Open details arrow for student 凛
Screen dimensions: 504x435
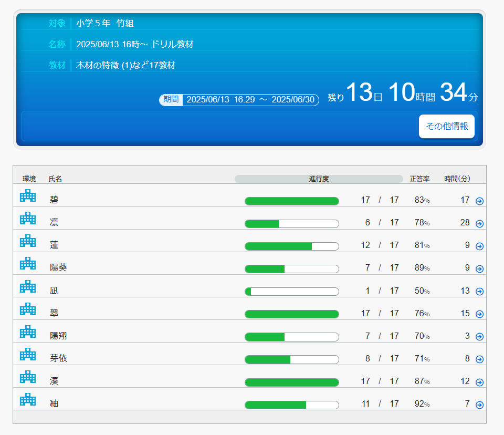pyautogui.click(x=479, y=224)
